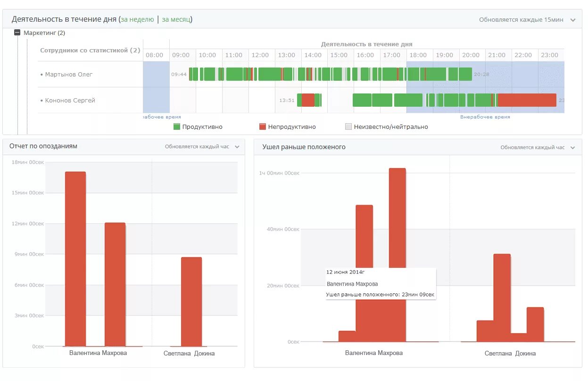Click the 18:00 hour column header

pos(418,55)
